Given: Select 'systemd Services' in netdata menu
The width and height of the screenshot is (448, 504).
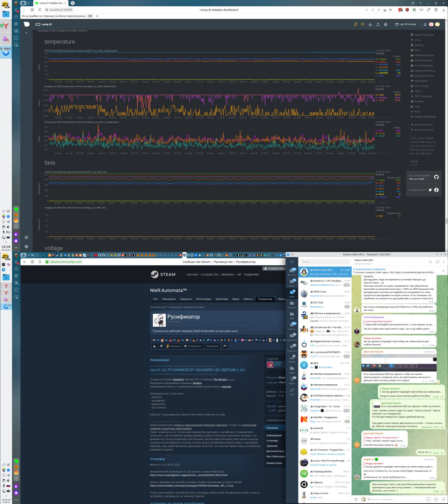Looking at the screenshot, I should (x=422, y=76).
